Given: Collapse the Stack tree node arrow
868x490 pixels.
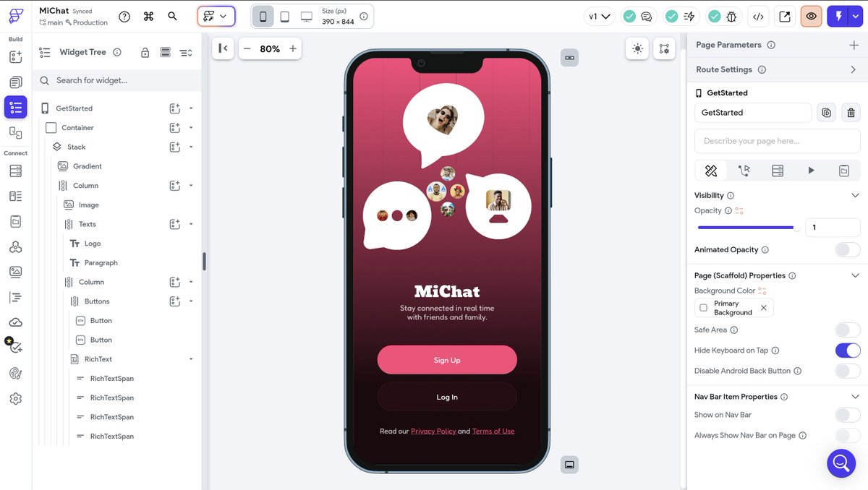Looking at the screenshot, I should point(191,147).
